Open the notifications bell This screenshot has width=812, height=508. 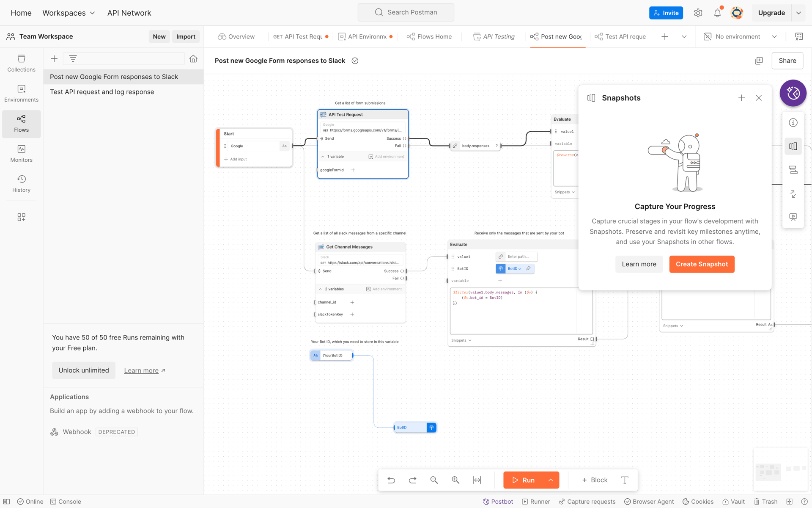point(717,13)
